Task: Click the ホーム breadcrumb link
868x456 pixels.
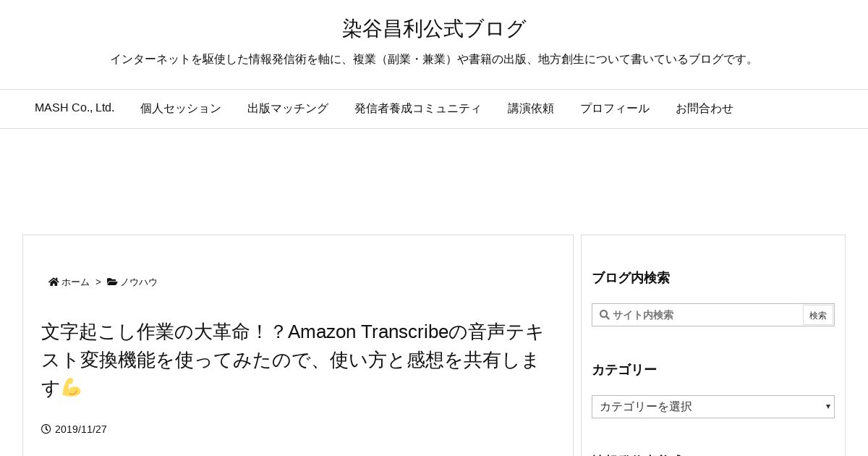Action: (x=75, y=282)
